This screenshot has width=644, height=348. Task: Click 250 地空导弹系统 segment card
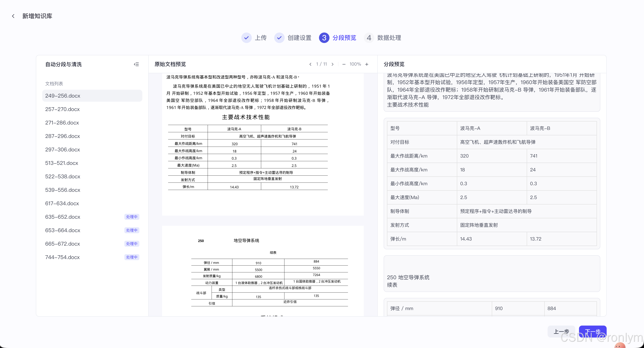pos(492,274)
